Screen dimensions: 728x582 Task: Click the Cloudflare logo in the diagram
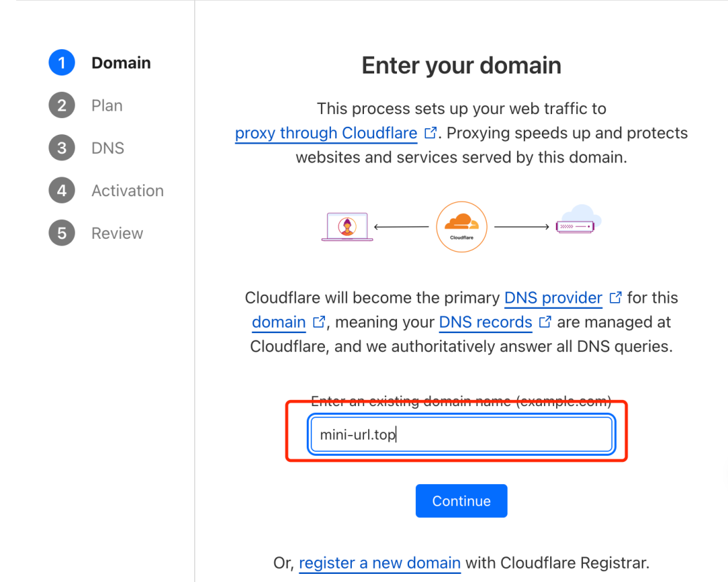(462, 227)
